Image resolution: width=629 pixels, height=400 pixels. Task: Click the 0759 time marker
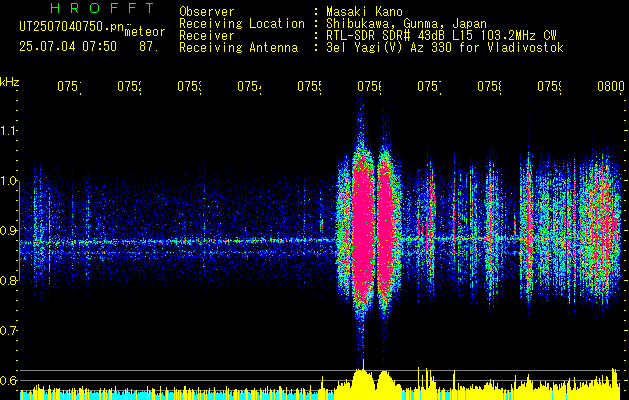[x=549, y=87]
